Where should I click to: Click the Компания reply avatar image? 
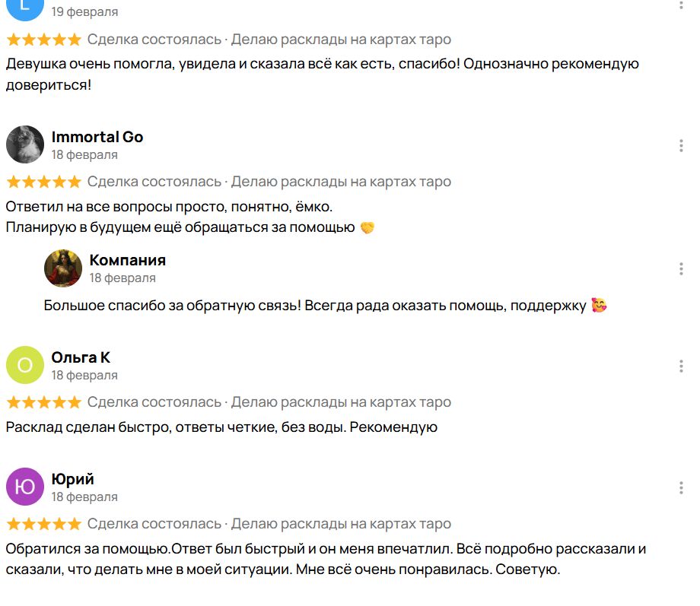click(x=63, y=268)
